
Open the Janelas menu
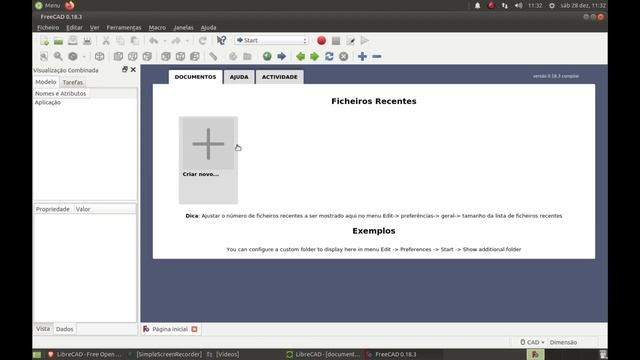pyautogui.click(x=183, y=27)
